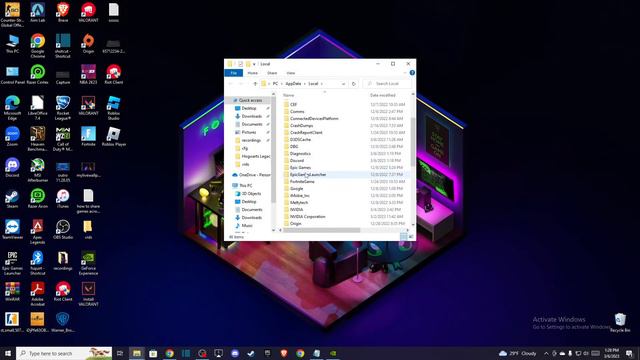Launch Apex Legends desktop shortcut
Image resolution: width=640 pixels, height=360 pixels.
click(x=38, y=232)
